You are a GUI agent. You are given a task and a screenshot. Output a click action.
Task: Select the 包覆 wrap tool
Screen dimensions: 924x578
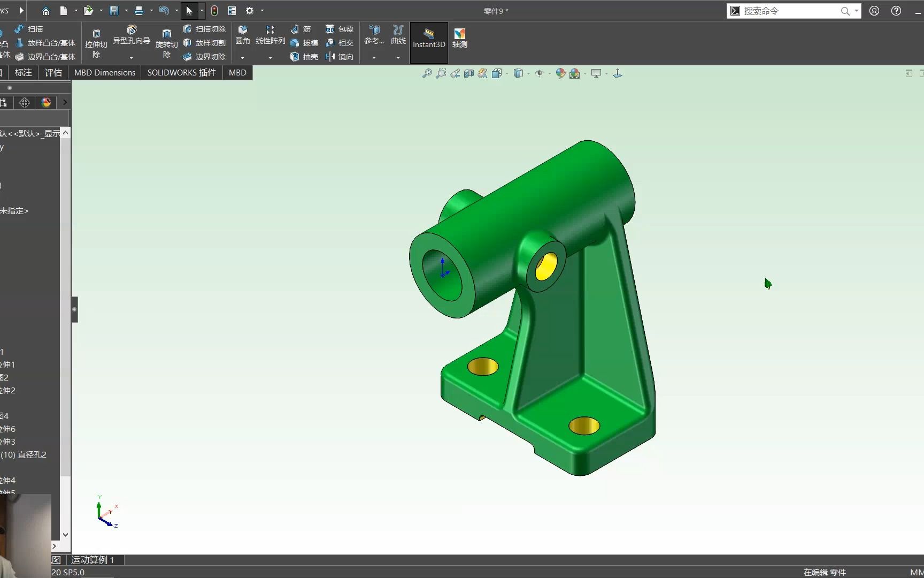point(340,29)
